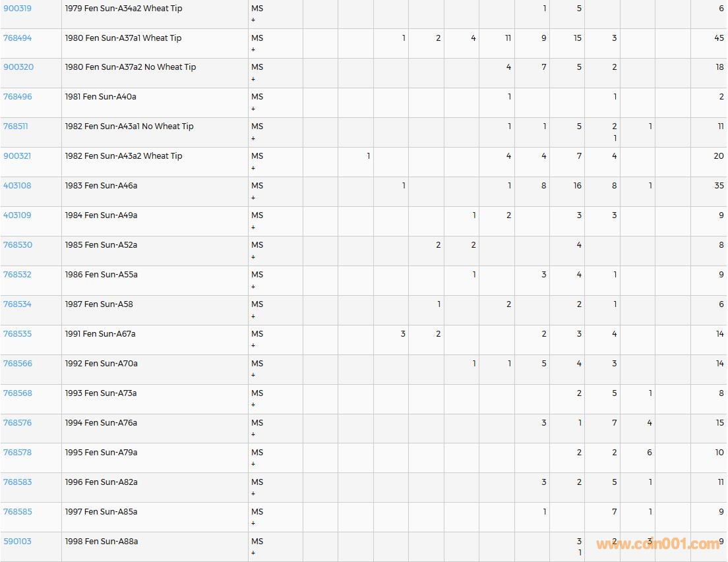Screen dimensions: 728x562
Task: Select the 1985 Fen Sun-A52a description cell
Action: pos(101,245)
